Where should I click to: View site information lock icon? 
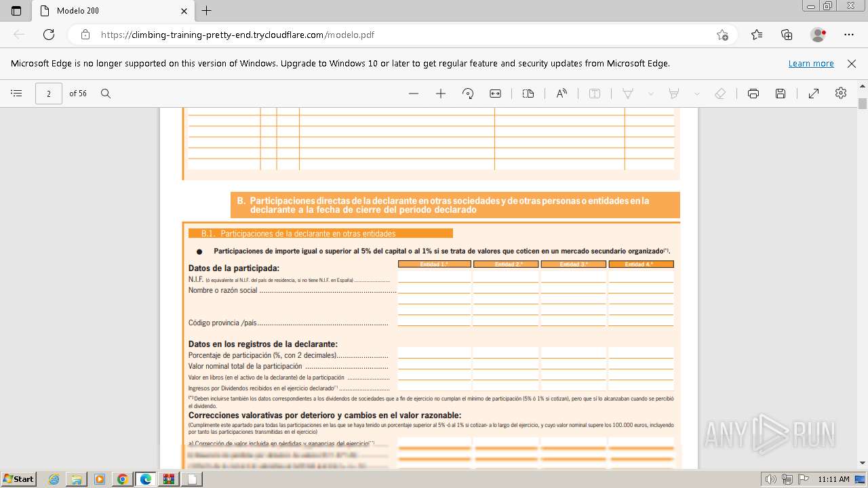pos(85,35)
